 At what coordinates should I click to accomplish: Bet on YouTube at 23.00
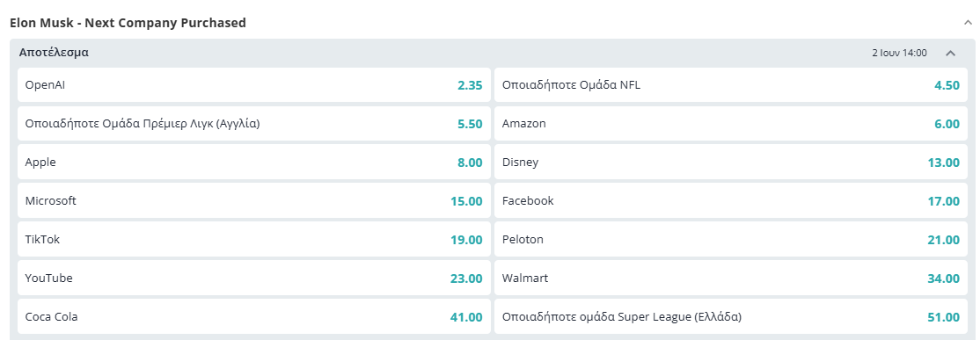point(253,279)
